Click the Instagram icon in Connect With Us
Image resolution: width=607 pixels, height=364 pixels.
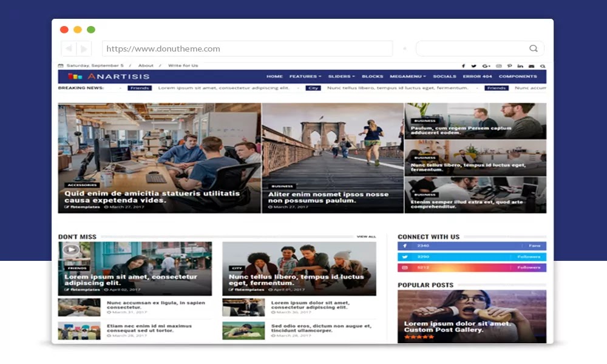click(405, 268)
